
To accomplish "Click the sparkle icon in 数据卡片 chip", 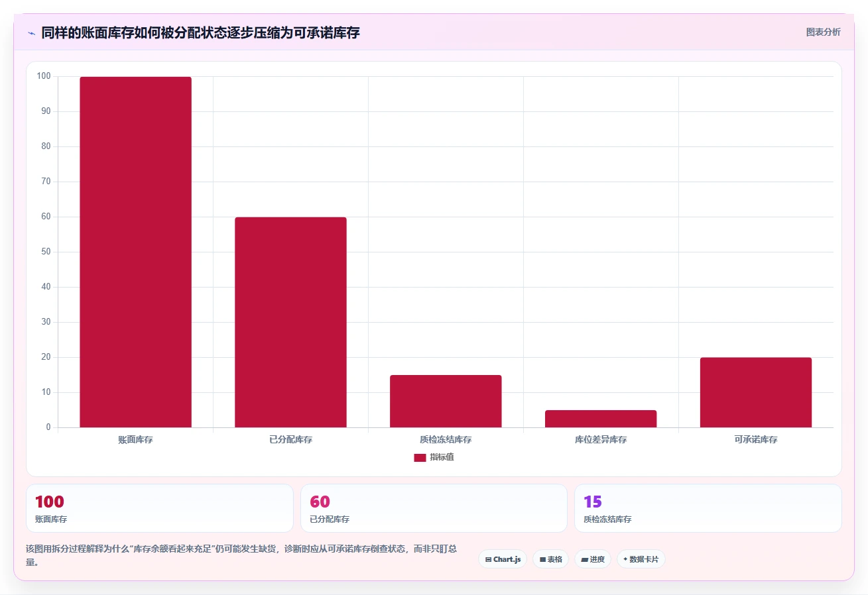I will pyautogui.click(x=625, y=560).
